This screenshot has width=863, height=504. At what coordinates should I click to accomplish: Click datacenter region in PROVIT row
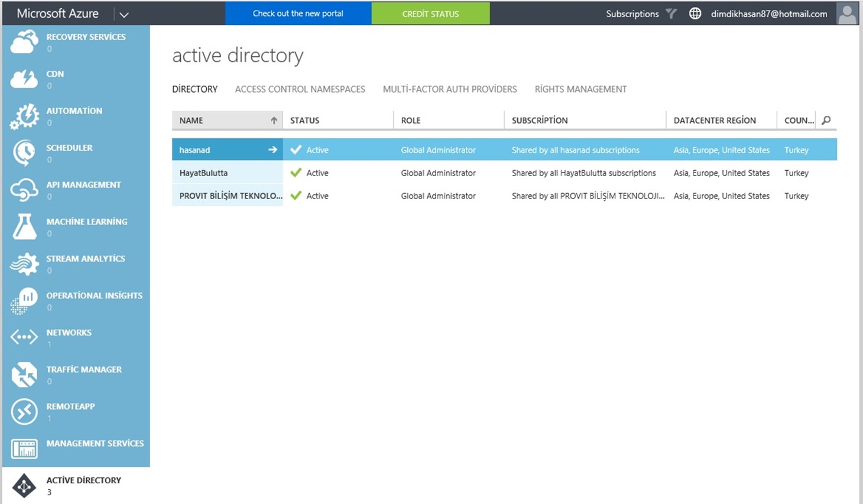722,196
